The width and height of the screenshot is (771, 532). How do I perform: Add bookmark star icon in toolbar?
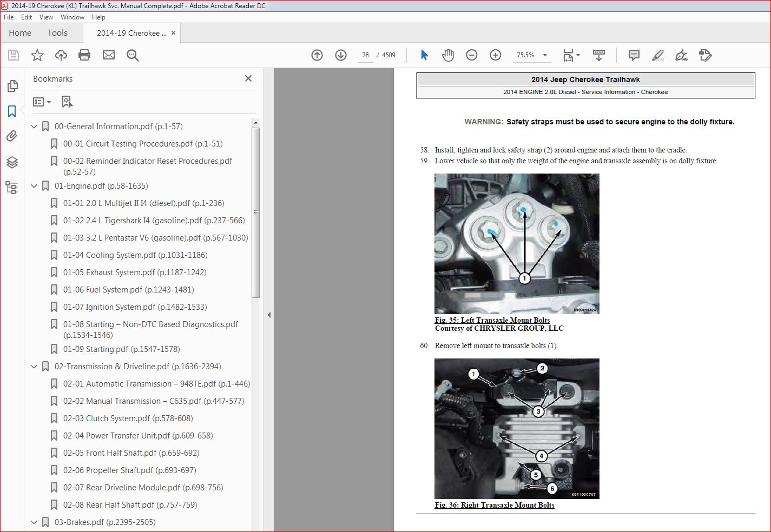pos(37,55)
